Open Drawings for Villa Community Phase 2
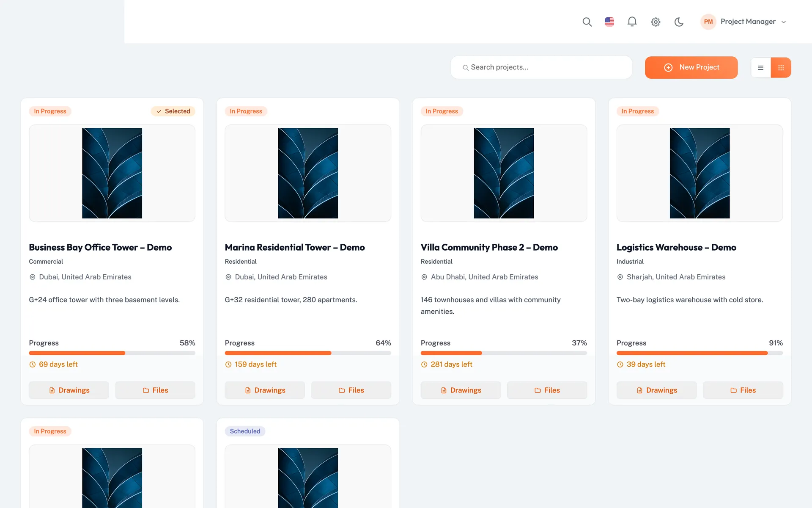The image size is (812, 508). pyautogui.click(x=461, y=390)
